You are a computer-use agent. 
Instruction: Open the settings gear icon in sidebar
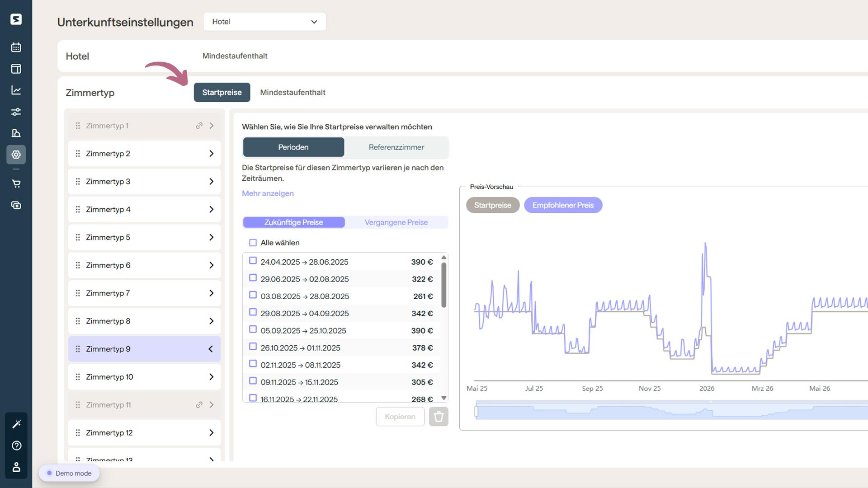click(16, 155)
